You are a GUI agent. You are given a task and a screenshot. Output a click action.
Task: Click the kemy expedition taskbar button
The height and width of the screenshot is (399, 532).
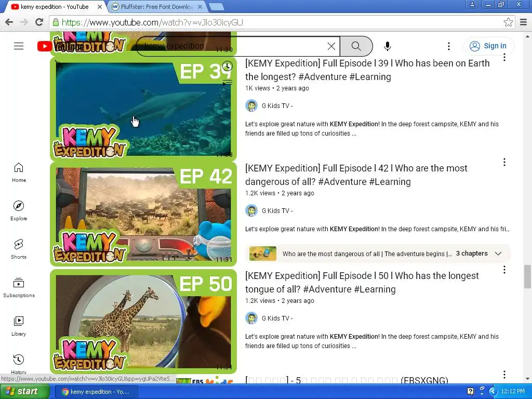pos(96,392)
